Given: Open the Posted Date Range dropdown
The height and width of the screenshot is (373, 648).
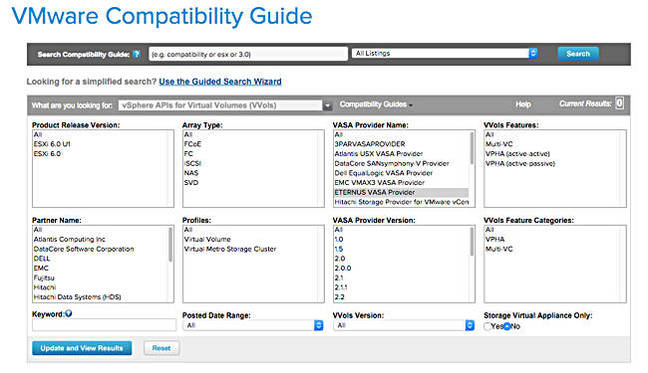Looking at the screenshot, I should [253, 325].
